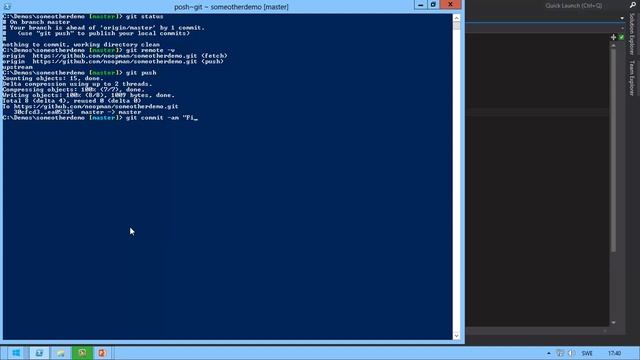Click the 'git commit -am' command line
The image size is (640, 360).
(x=100, y=118)
